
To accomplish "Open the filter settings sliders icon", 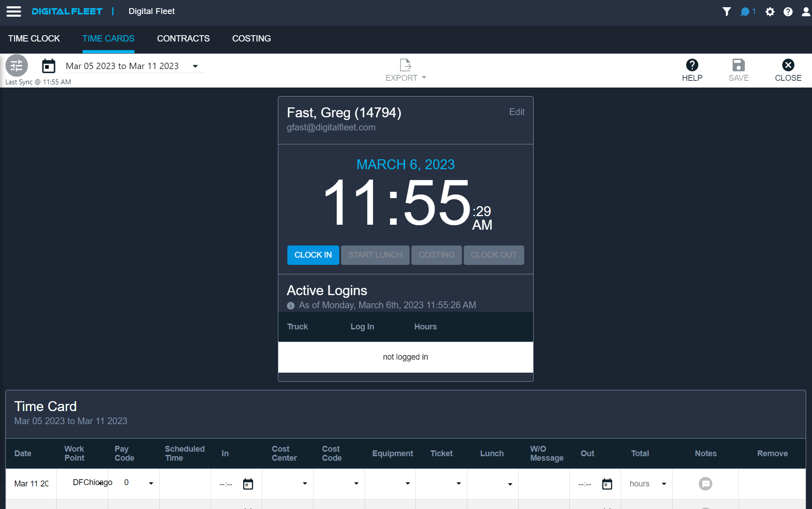I will (16, 66).
